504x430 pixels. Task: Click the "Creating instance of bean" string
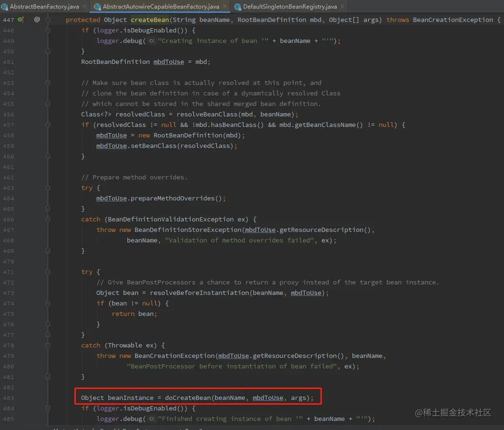[x=213, y=41]
